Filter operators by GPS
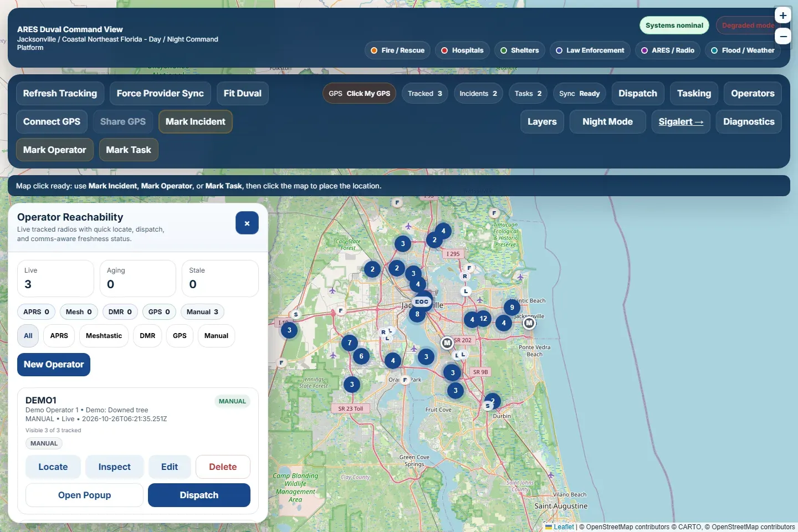 click(180, 336)
